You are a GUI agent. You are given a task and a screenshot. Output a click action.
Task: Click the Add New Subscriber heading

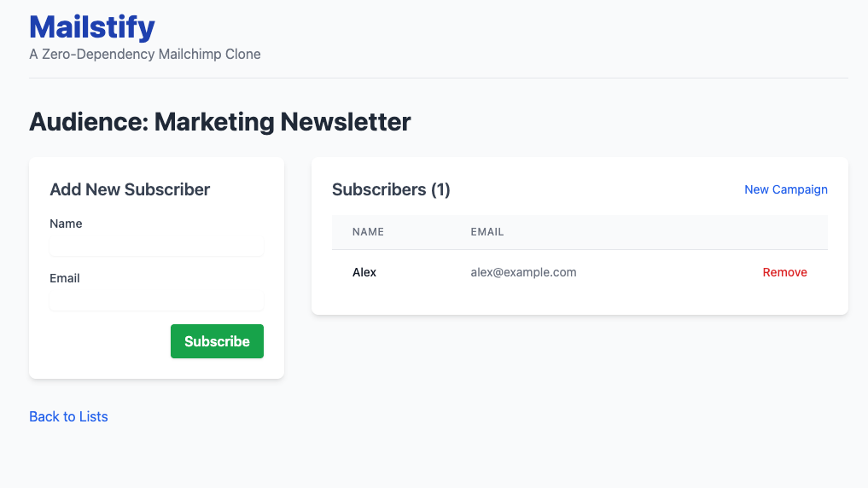click(130, 189)
